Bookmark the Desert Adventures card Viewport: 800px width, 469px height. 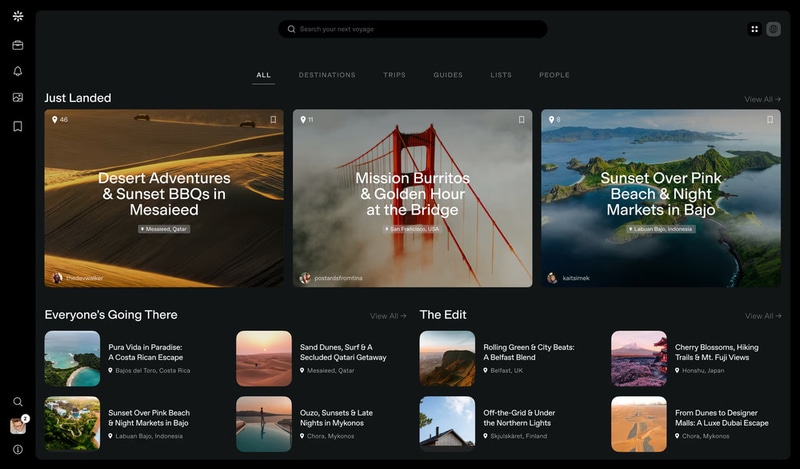click(273, 120)
